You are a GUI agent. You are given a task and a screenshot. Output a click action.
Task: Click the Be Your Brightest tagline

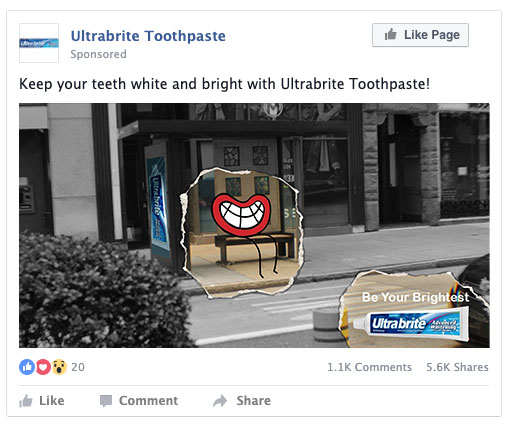point(416,297)
